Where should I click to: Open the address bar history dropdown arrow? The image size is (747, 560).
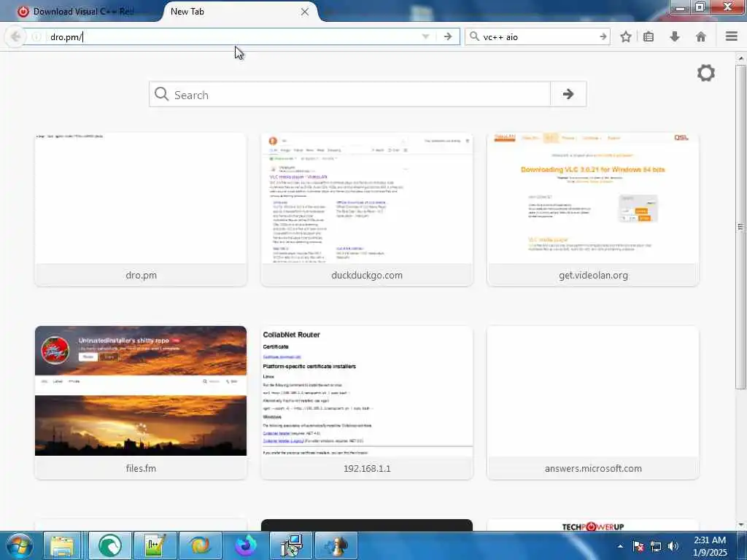[425, 36]
